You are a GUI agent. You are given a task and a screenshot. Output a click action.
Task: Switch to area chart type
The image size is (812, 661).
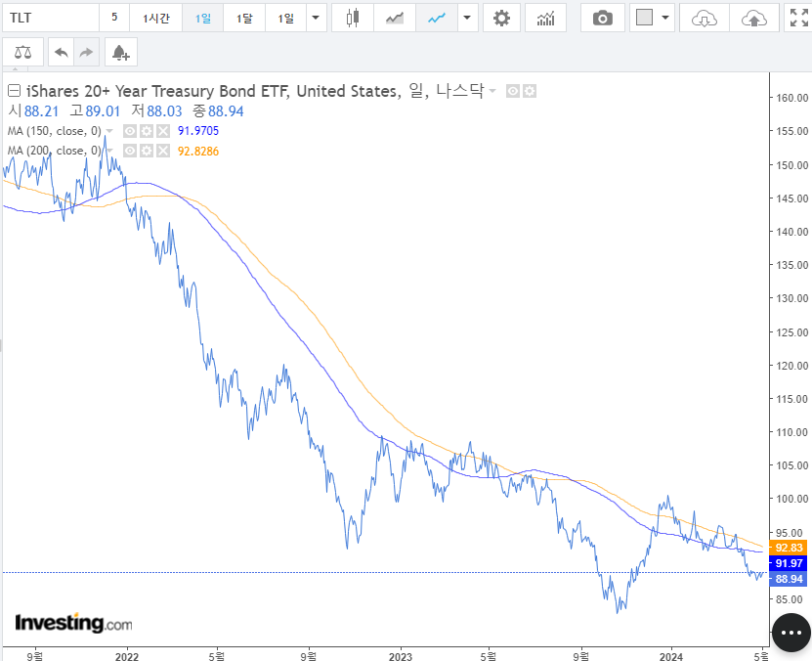tap(395, 19)
